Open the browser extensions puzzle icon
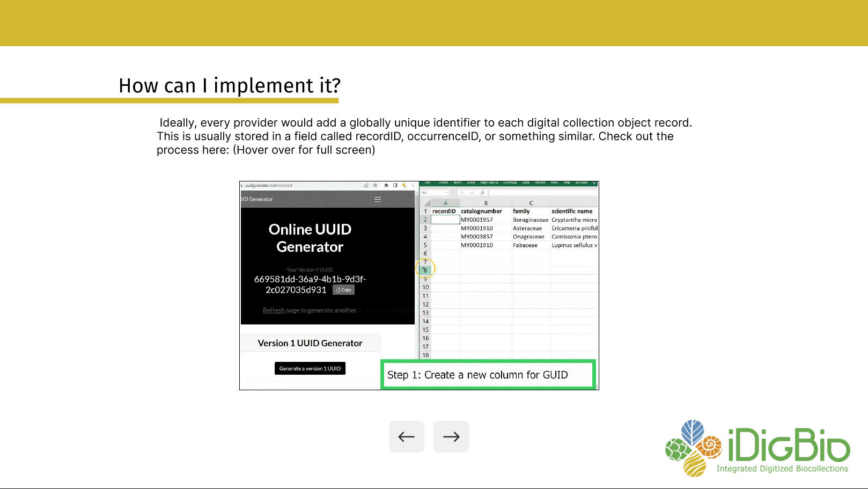Screen dimensions: 868x489 pos(386,186)
